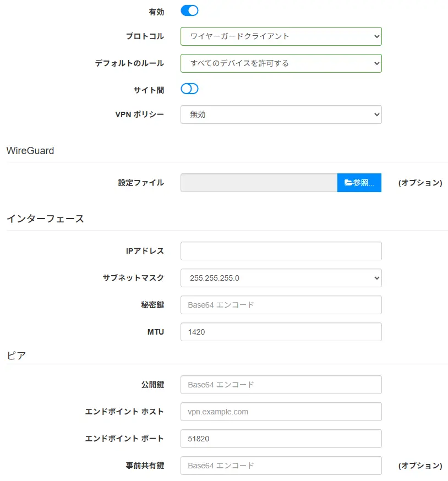448x481 pixels.
Task: Expand the VPN ポリシー dropdown
Action: tap(281, 114)
